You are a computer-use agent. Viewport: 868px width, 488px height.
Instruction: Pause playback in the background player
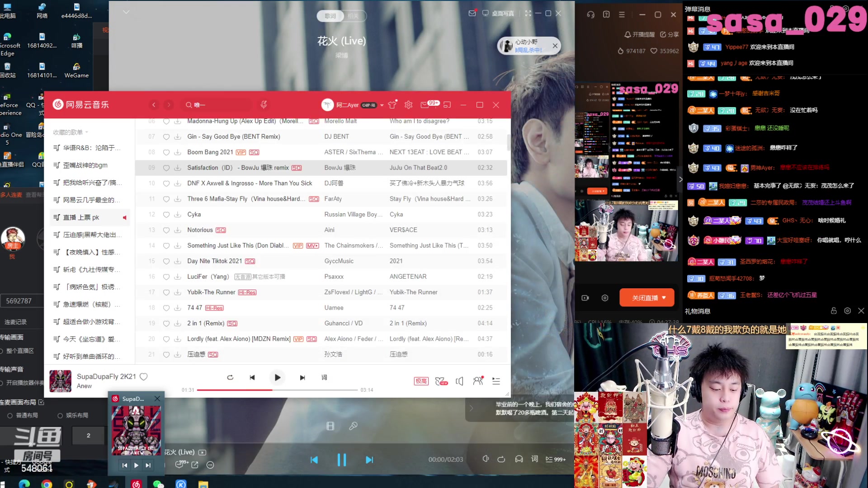pos(342,460)
